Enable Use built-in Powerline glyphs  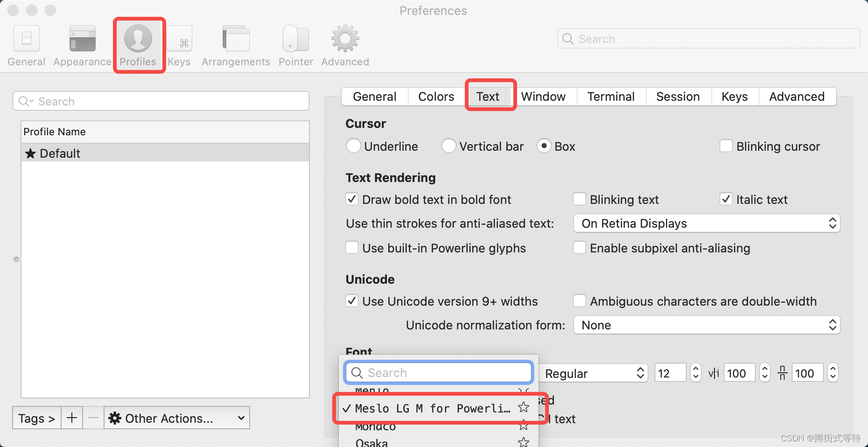tap(352, 248)
